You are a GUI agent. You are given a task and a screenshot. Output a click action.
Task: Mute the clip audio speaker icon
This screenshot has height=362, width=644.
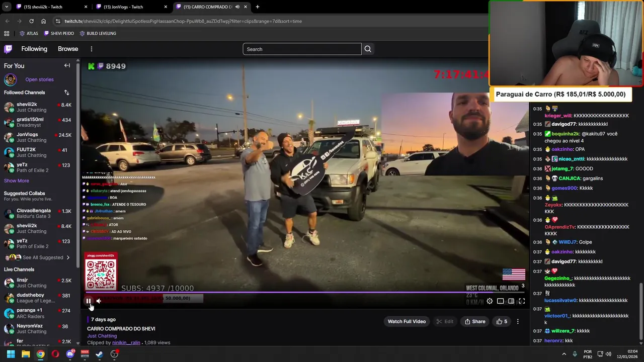99,301
